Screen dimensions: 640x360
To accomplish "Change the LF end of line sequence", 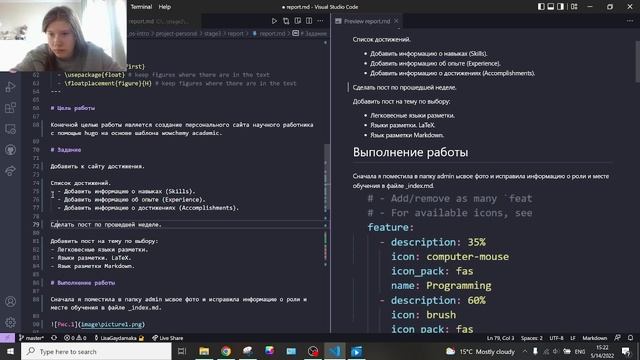I will 573,338.
